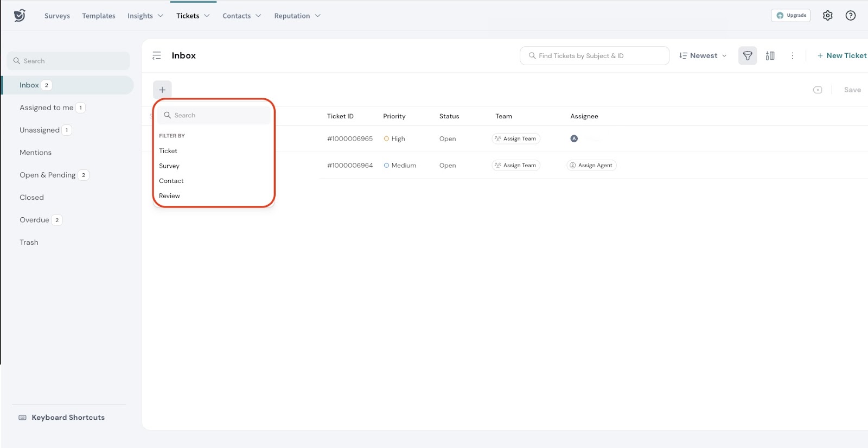
Task: Collapse the sidebar using the Inbox menu icon
Action: 157,55
